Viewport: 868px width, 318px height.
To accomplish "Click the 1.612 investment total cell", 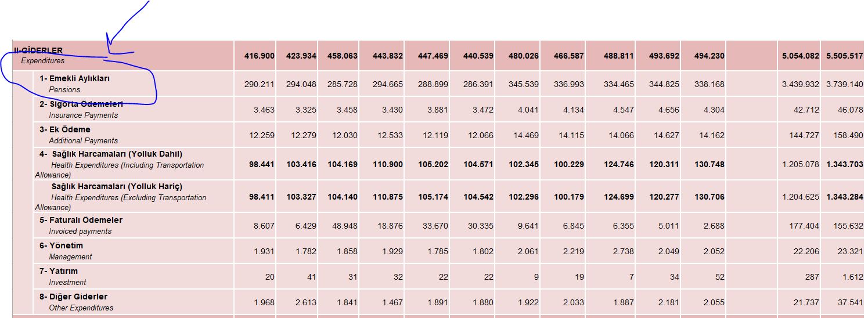I will (x=853, y=277).
